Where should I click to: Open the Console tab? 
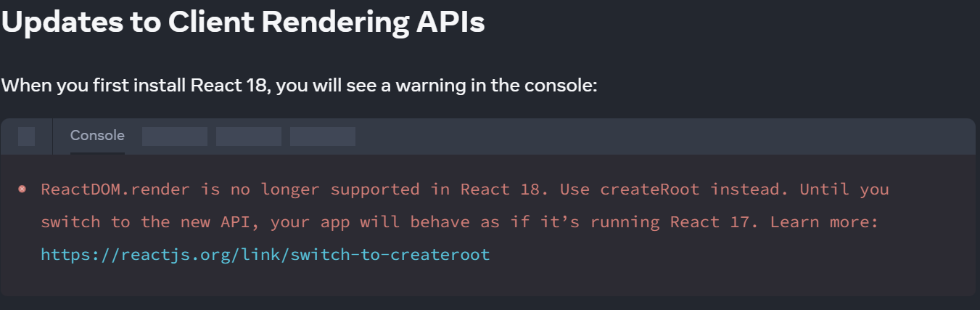tap(97, 136)
